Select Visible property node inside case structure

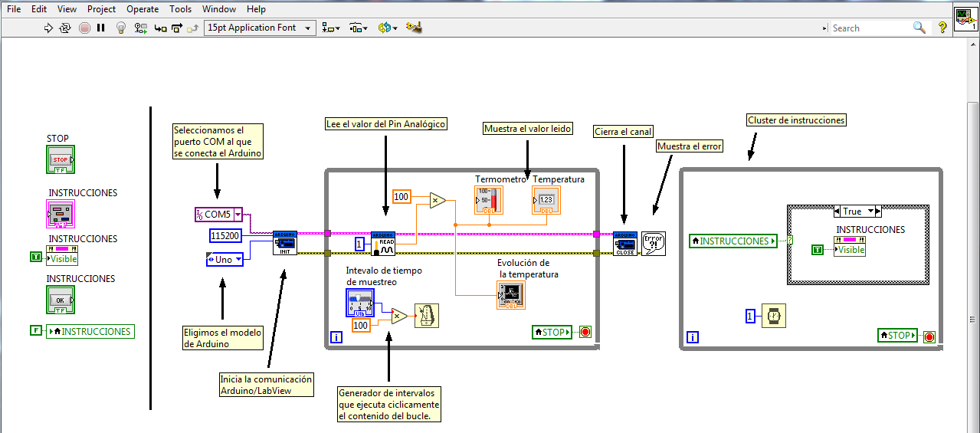click(850, 245)
